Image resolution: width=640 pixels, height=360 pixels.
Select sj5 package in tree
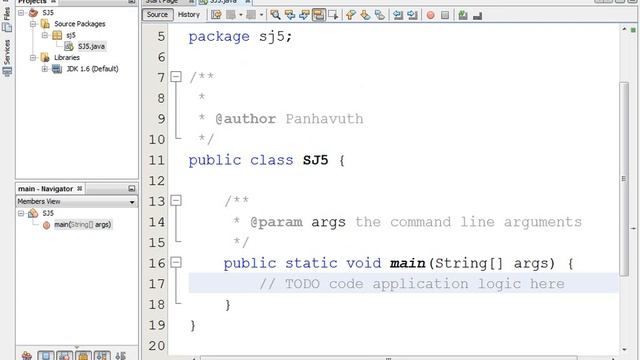click(71, 35)
